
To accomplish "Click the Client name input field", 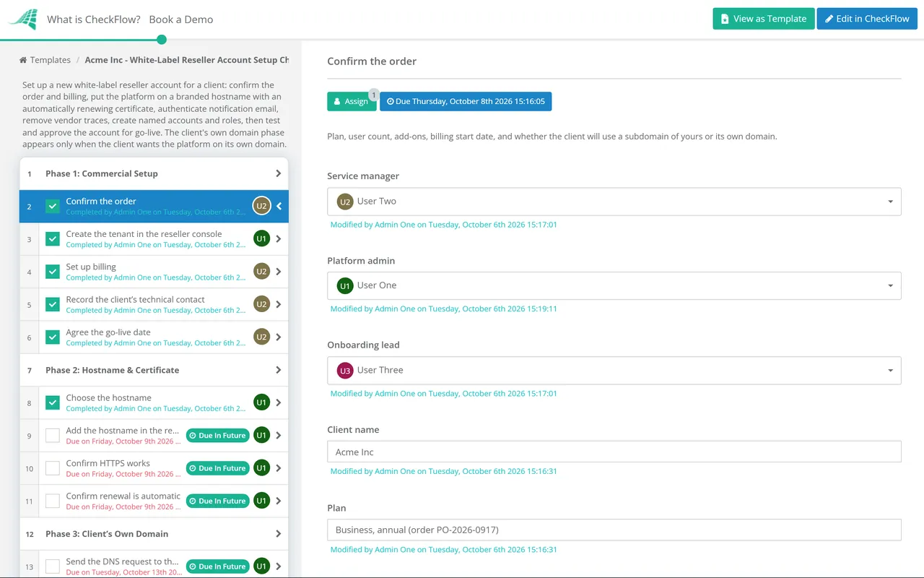I will coord(614,452).
